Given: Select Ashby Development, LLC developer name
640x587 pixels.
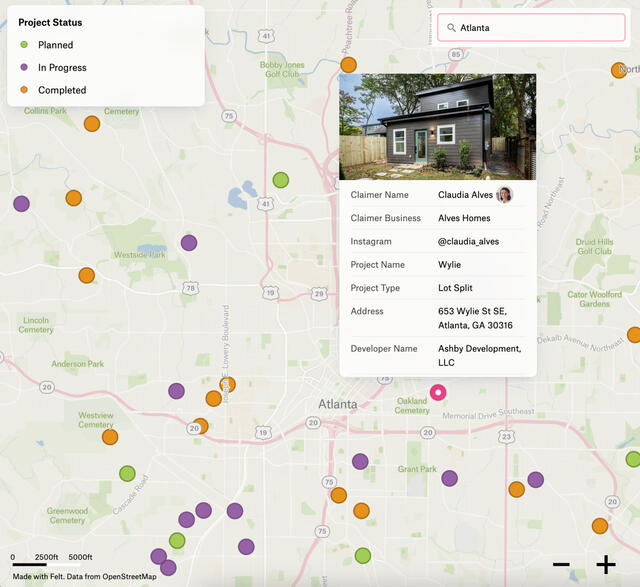Looking at the screenshot, I should pos(479,355).
